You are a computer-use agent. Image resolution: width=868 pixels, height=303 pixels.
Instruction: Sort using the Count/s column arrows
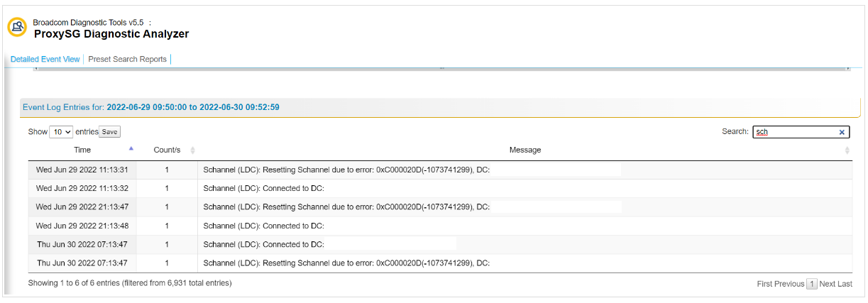[x=193, y=150]
